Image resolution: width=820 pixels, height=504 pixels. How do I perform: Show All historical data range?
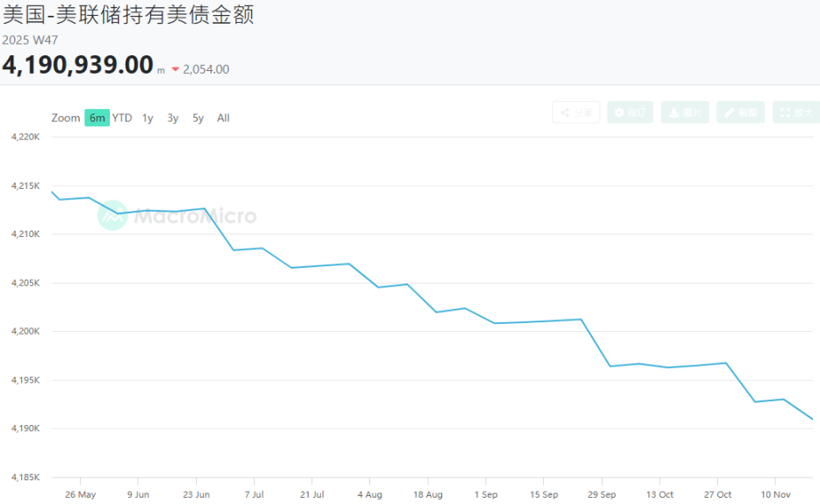(223, 118)
